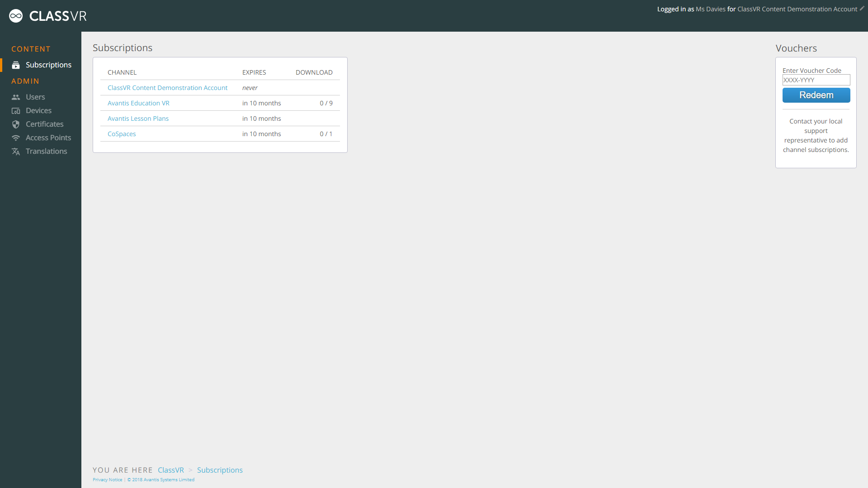Open the Users admin page

pyautogui.click(x=35, y=97)
